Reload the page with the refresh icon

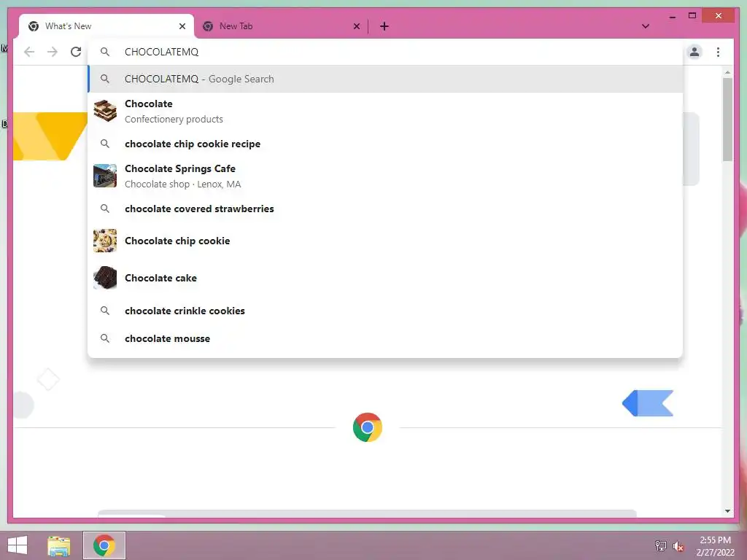[76, 52]
